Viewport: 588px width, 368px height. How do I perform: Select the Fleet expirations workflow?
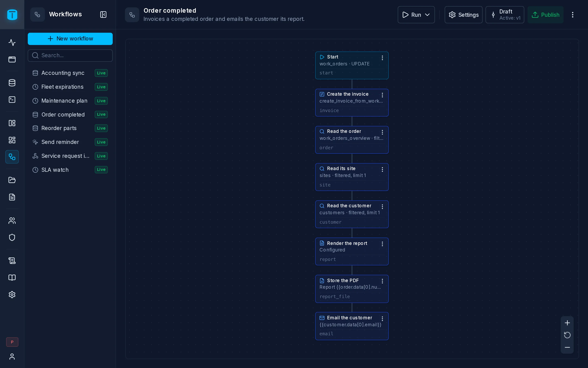70,87
